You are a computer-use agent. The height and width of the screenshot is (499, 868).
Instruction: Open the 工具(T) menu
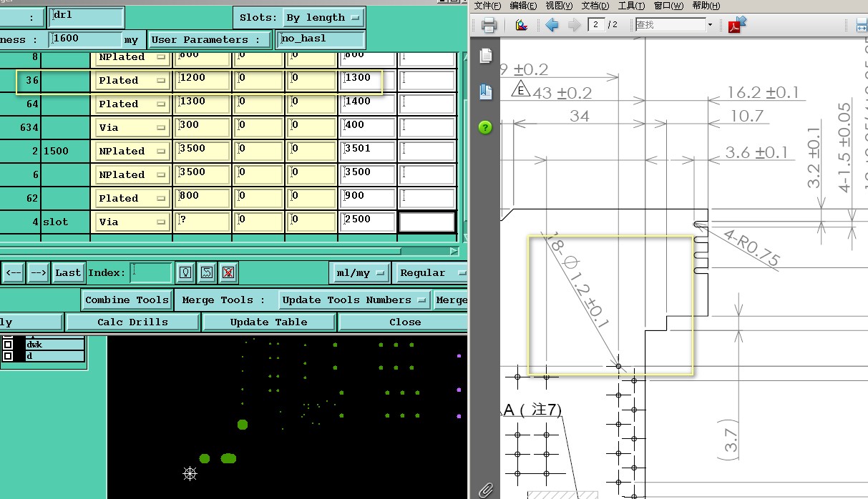(631, 6)
